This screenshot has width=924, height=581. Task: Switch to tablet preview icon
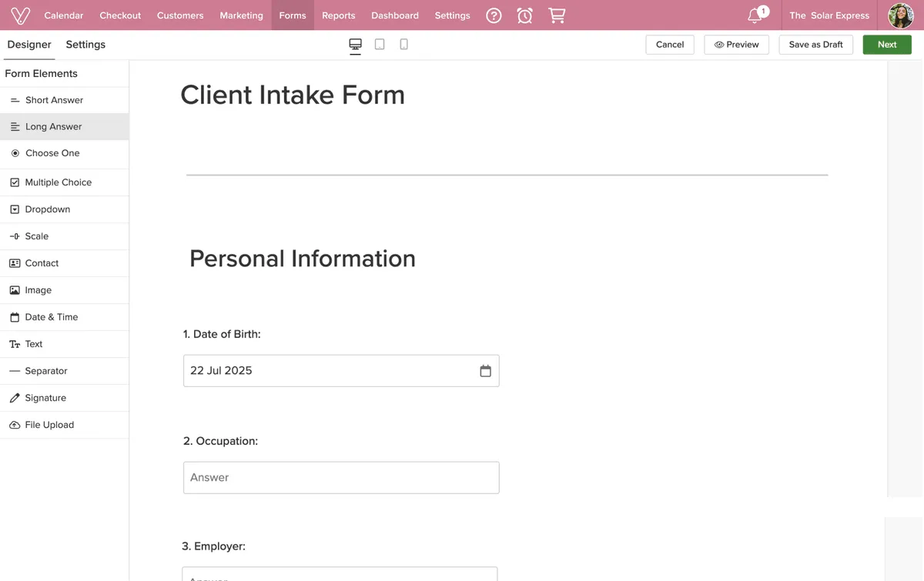coord(380,45)
